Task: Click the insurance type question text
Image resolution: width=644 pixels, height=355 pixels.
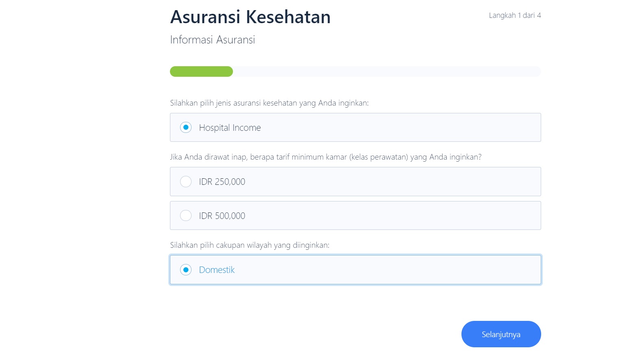Action: (x=269, y=103)
